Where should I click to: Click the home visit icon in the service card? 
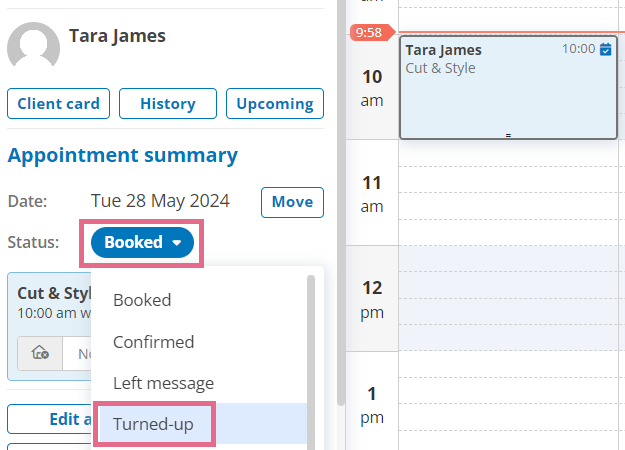click(x=40, y=353)
